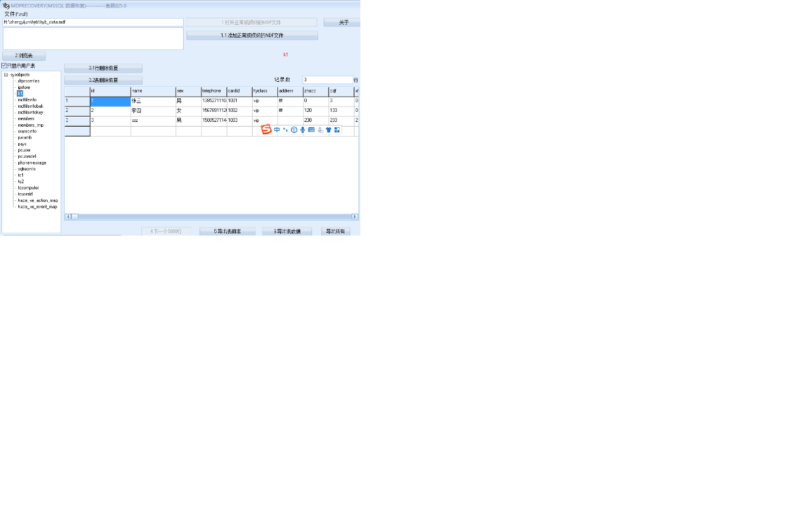This screenshot has height=530, width=812.
Task: Click the Sogou user account icon
Action: (320, 130)
